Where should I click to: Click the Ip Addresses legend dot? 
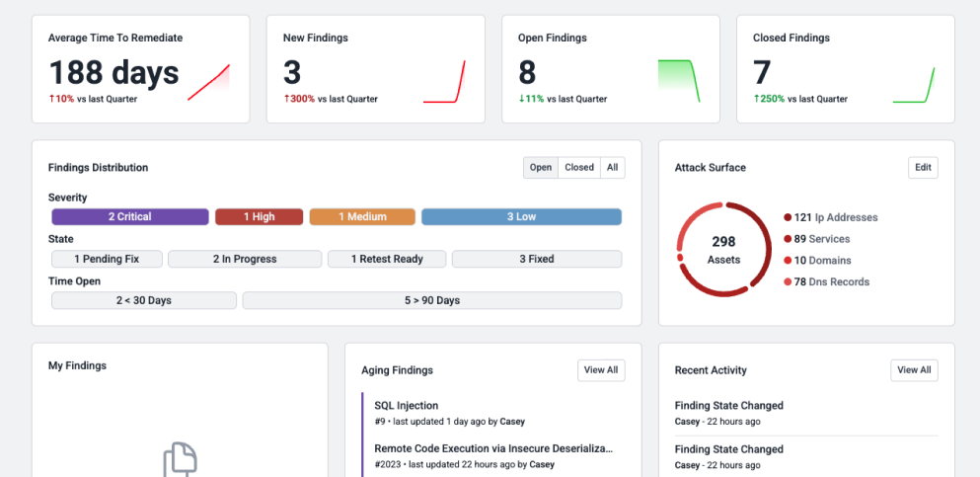788,217
